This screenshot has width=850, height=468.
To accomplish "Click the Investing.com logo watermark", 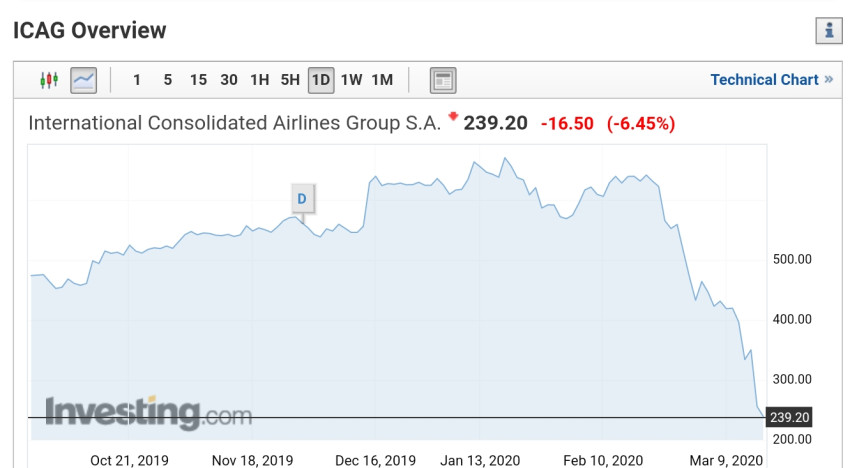I will coord(134,413).
